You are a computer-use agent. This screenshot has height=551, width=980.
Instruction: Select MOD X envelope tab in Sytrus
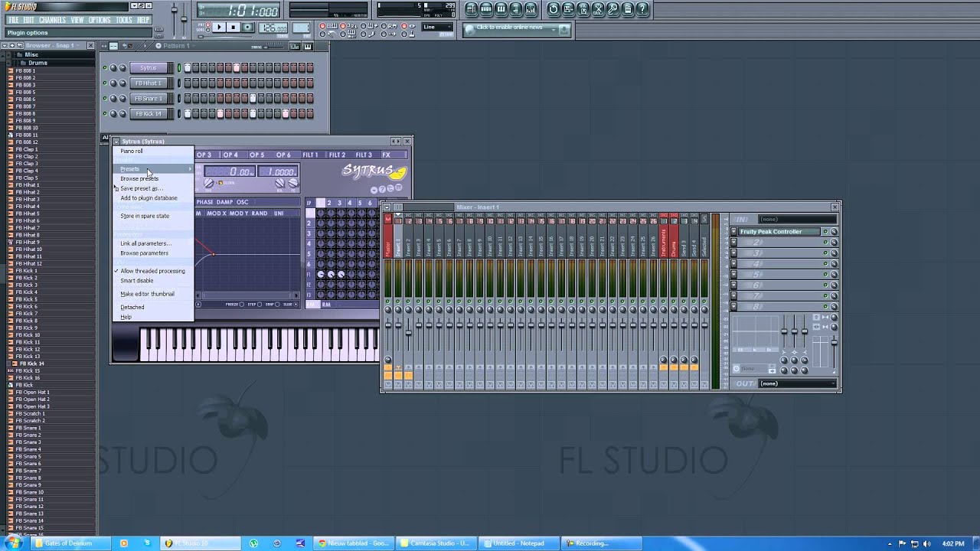(x=217, y=214)
